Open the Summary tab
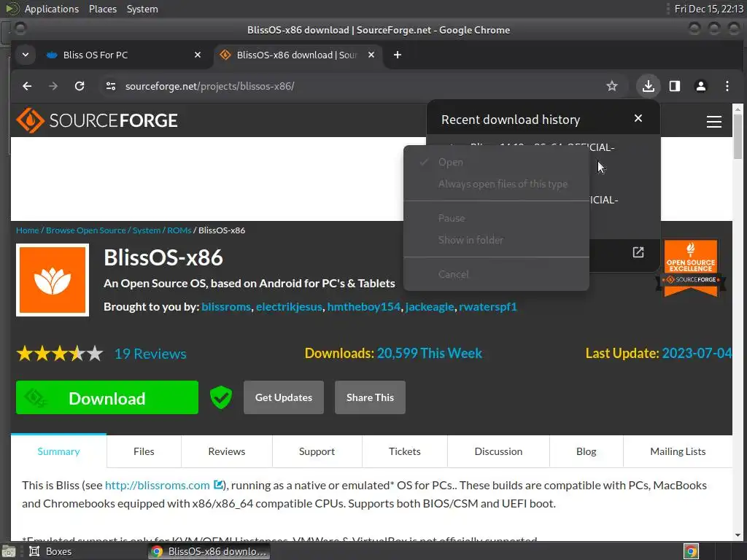The height and width of the screenshot is (560, 747). [58, 451]
